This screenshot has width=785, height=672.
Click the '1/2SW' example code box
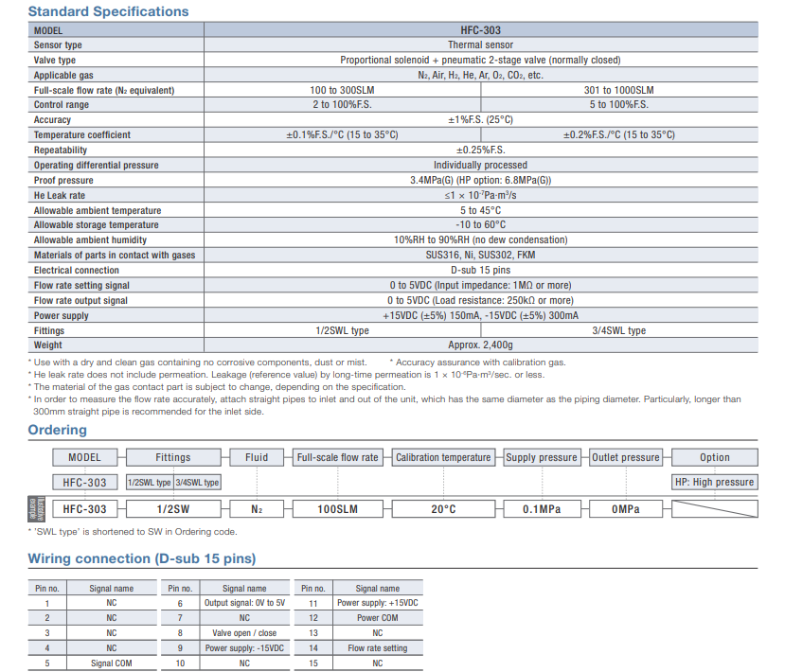click(173, 509)
